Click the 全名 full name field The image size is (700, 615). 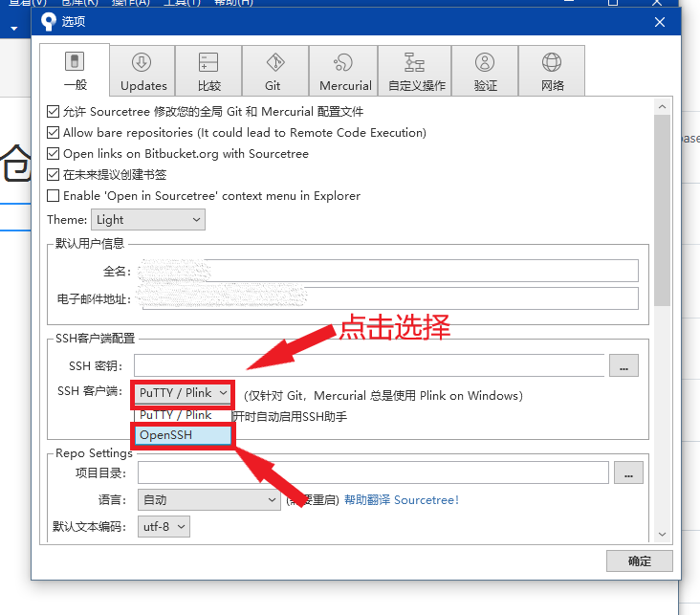(388, 271)
